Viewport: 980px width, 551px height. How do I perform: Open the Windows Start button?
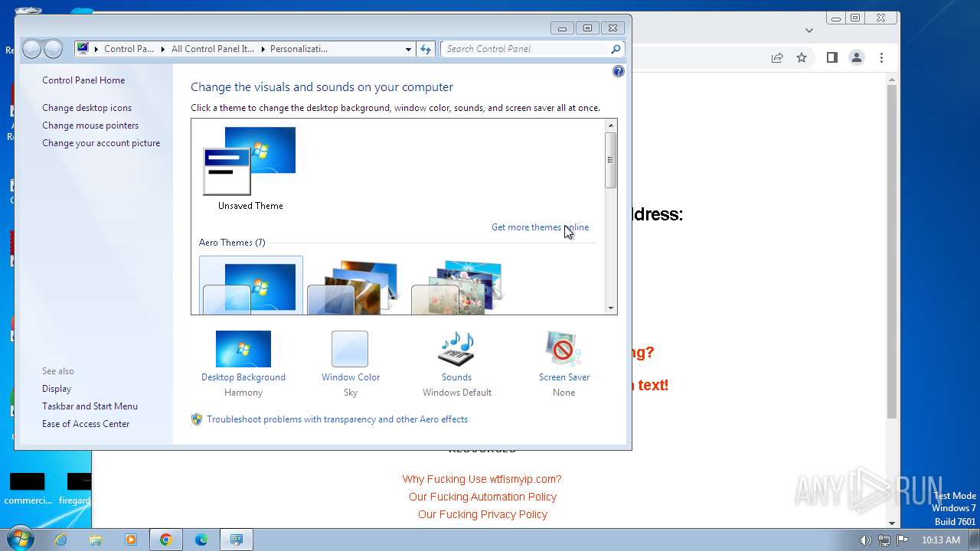20,540
